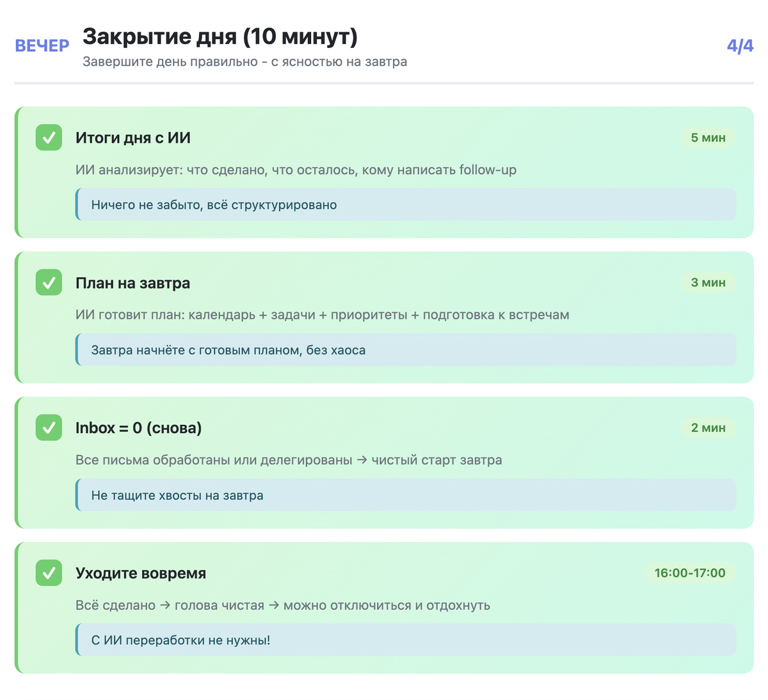Toggle the Уходите вовремя checkbox
This screenshot has width=768, height=700.
pyautogui.click(x=49, y=573)
